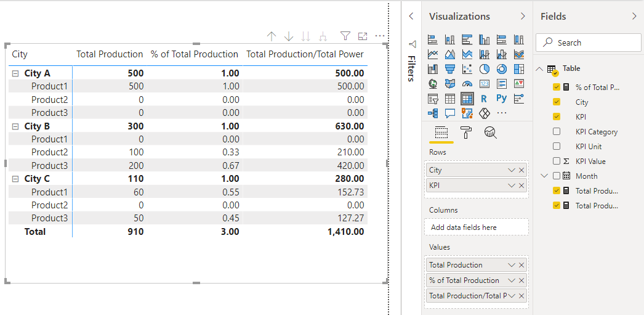Open the Analytics magnifier tab

[x=491, y=133]
